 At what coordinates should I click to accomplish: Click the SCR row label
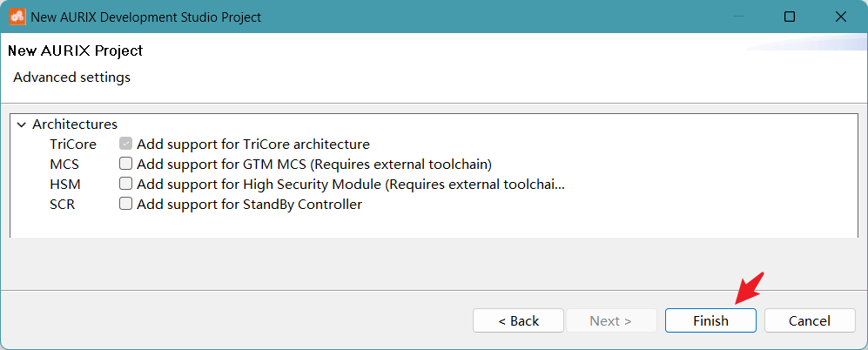click(x=63, y=205)
